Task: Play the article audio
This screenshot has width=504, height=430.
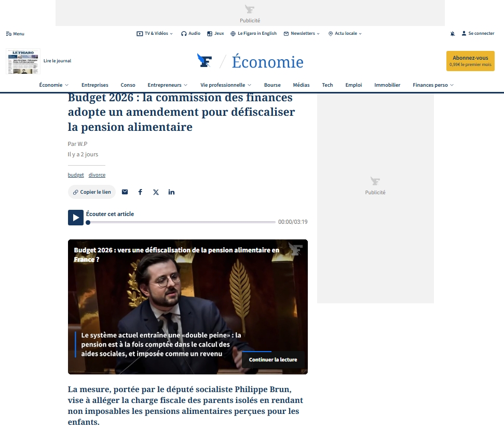Action: [76, 218]
